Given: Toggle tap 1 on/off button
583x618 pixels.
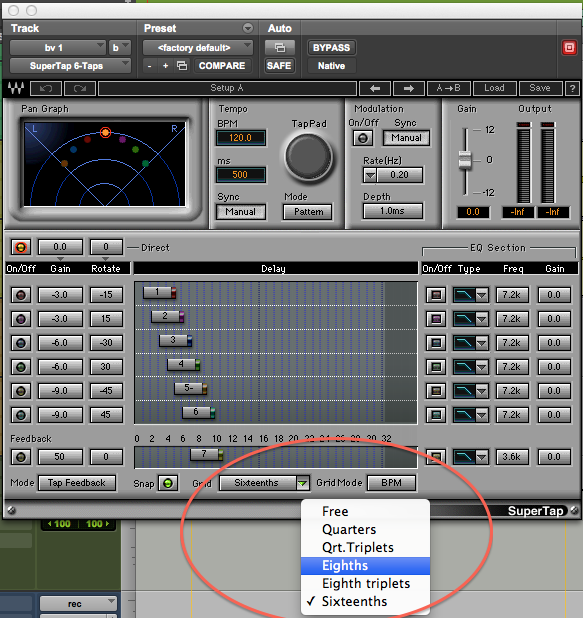Looking at the screenshot, I should coord(21,295).
